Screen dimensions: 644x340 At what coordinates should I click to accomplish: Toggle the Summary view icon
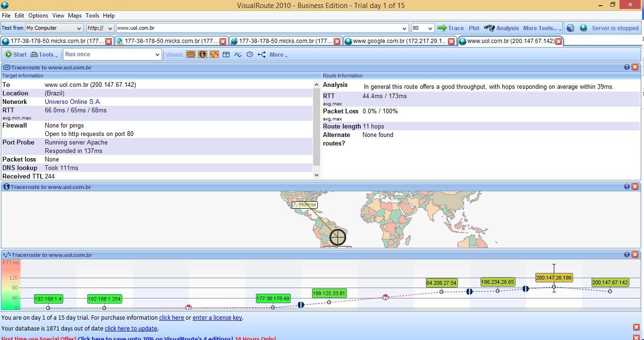191,54
